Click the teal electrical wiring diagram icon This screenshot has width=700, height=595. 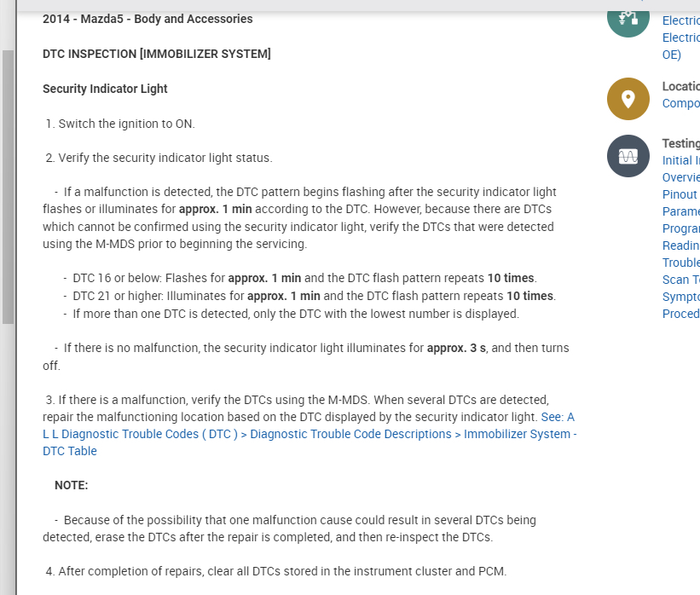[x=628, y=18]
